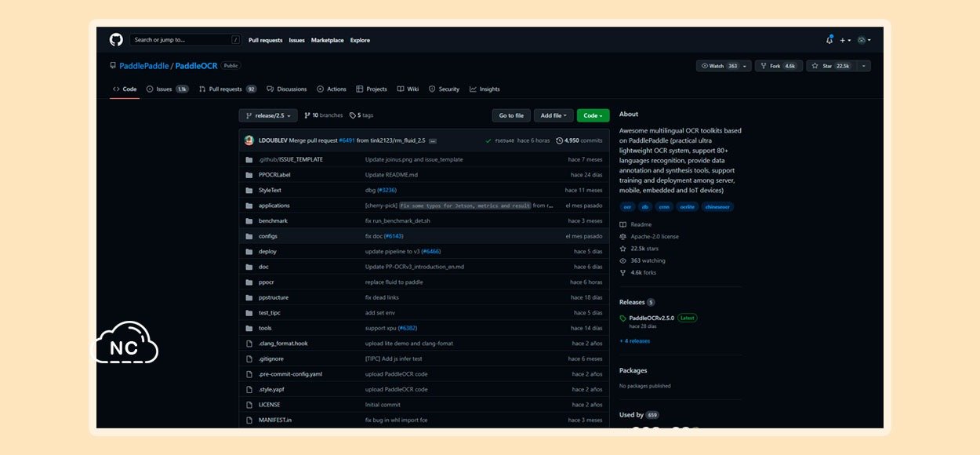This screenshot has width=980, height=455.
Task: Switch to the Discussions tab
Action: (287, 89)
